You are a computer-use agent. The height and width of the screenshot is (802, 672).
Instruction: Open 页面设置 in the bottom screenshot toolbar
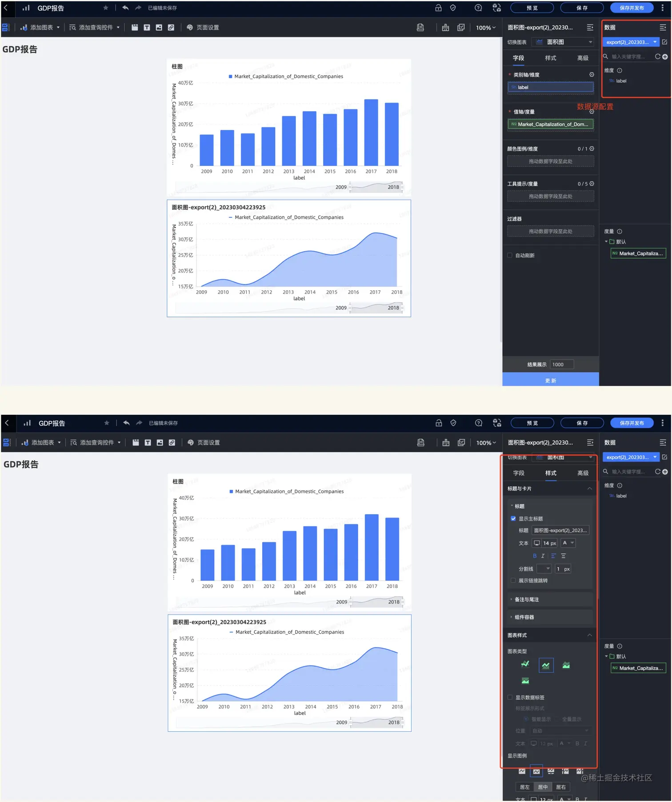(x=204, y=443)
